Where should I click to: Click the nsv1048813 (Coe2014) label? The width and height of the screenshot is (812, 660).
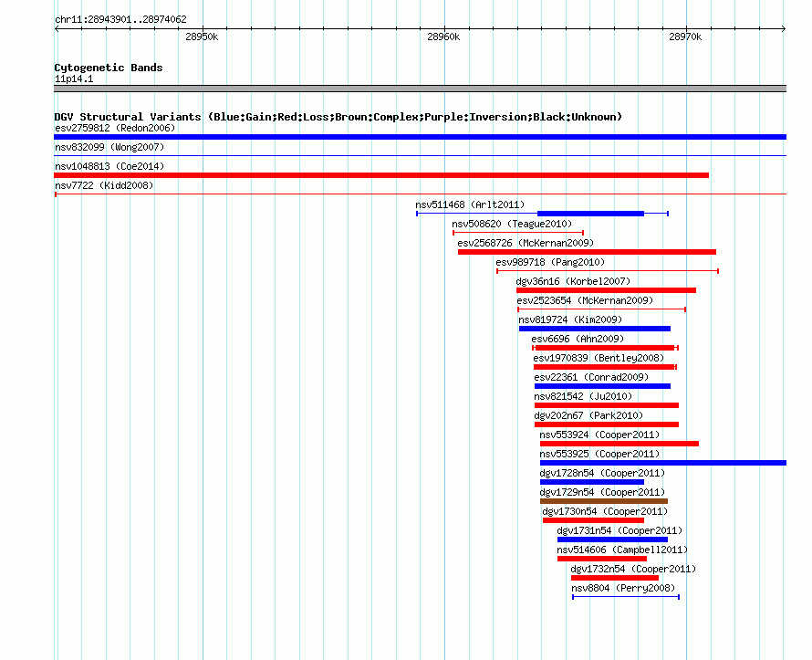[109, 166]
